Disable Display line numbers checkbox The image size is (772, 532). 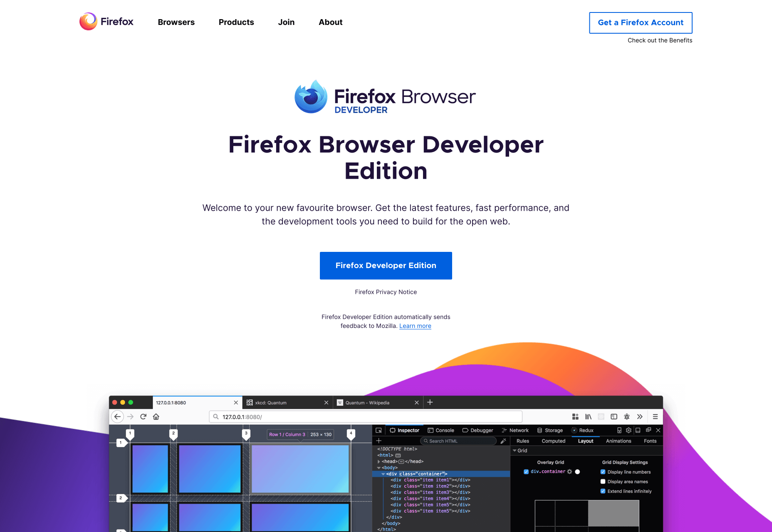603,472
